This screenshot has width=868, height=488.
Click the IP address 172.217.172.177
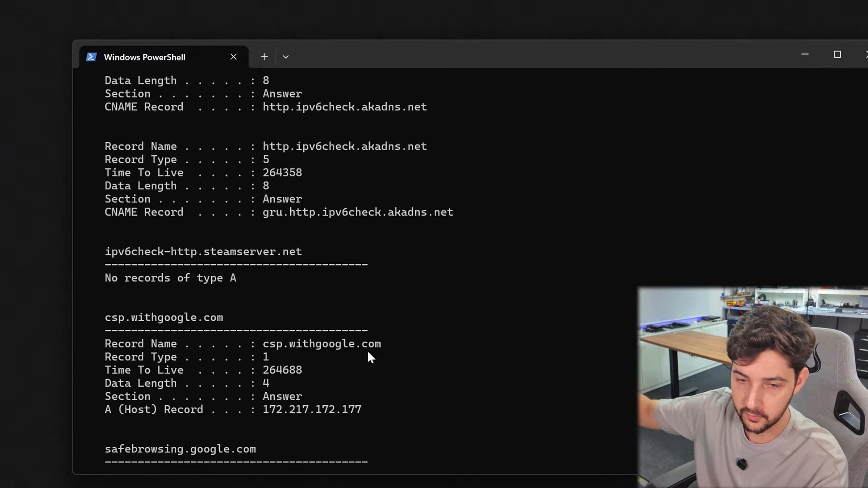(312, 409)
